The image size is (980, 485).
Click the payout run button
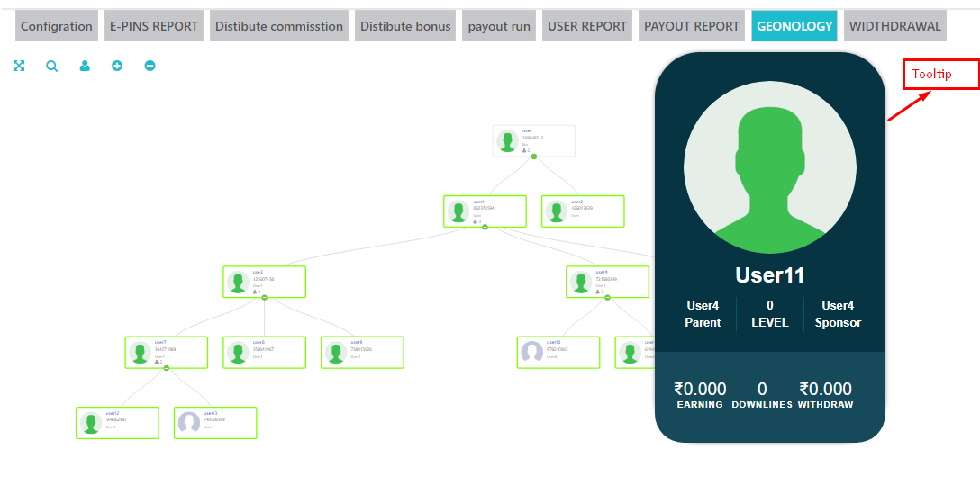pyautogui.click(x=499, y=26)
